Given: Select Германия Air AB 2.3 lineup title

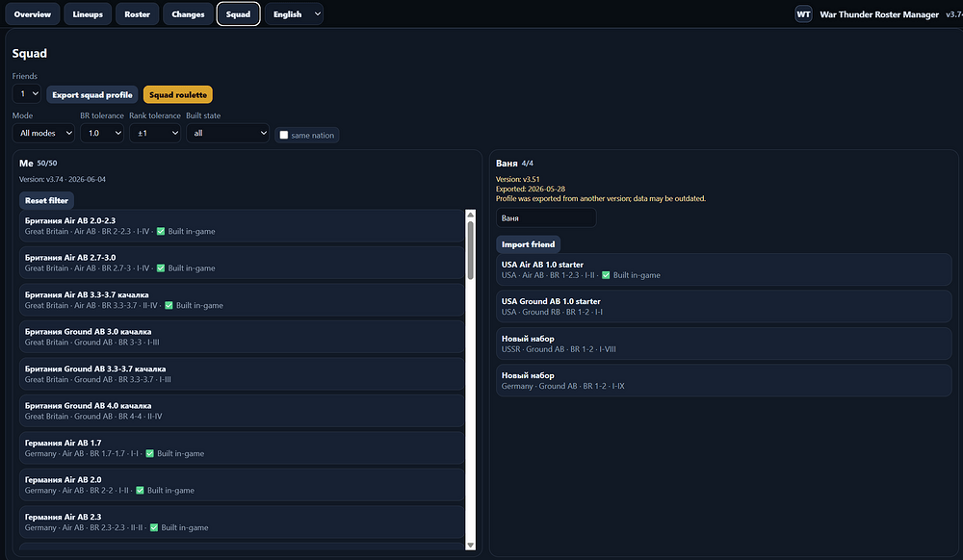Looking at the screenshot, I should tap(64, 517).
